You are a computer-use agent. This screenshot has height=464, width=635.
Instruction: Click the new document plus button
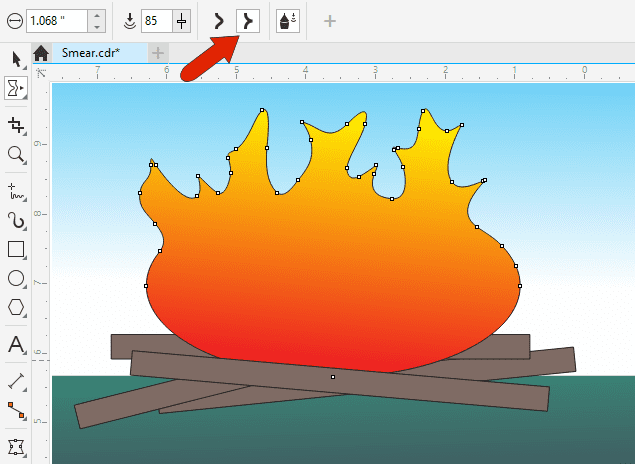[x=158, y=52]
